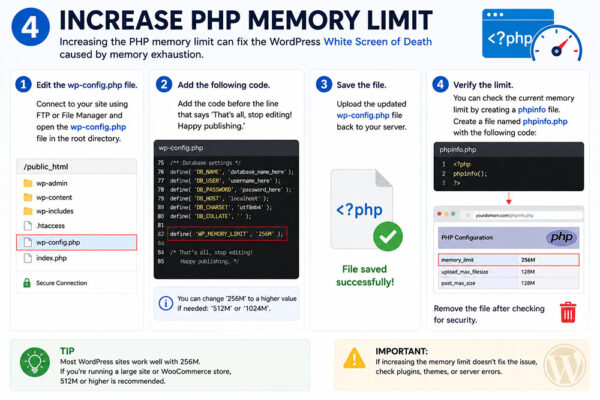
Task: Click the DB_CHARSET define line
Action: coord(221,207)
